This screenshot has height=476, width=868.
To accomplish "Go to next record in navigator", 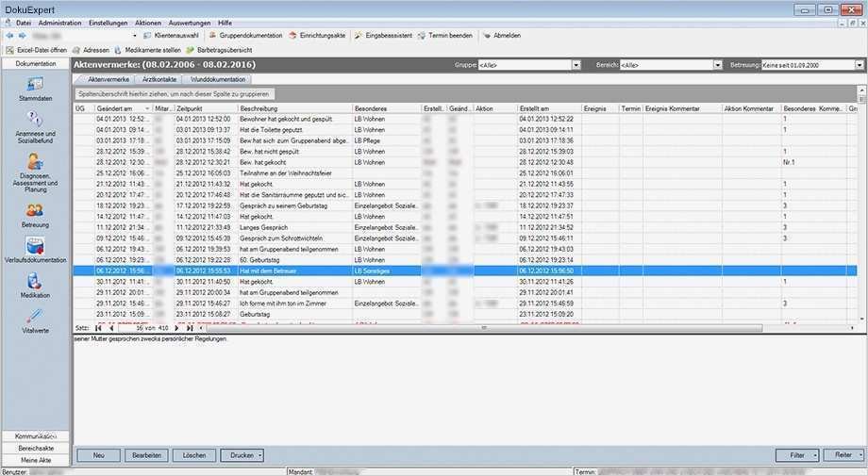I will 176,328.
